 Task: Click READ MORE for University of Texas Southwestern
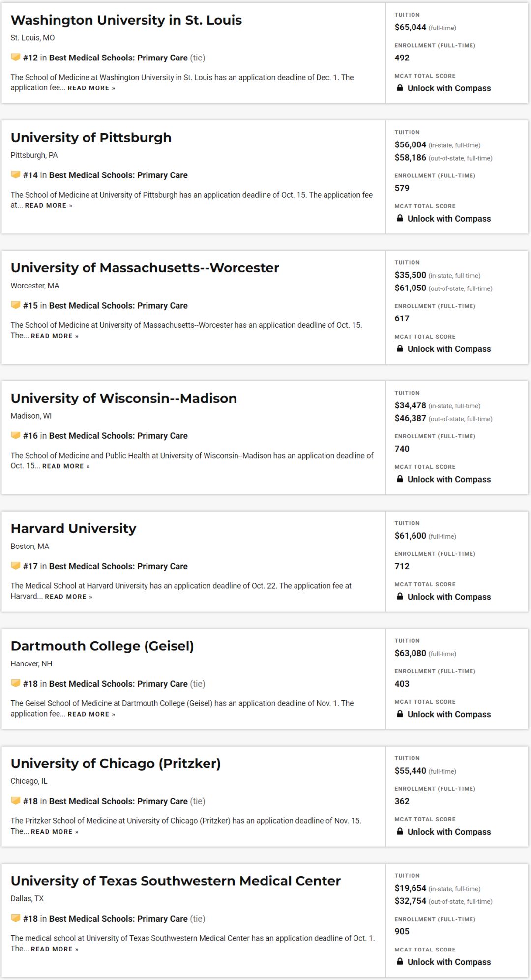55,949
